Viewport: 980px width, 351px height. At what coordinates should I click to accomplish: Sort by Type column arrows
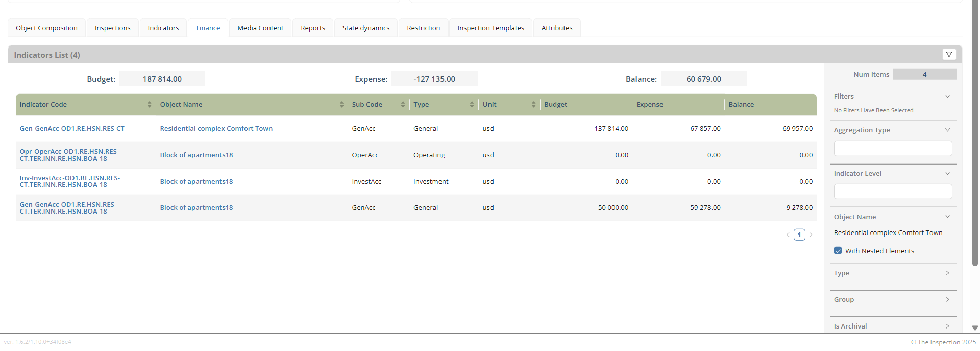(472, 105)
